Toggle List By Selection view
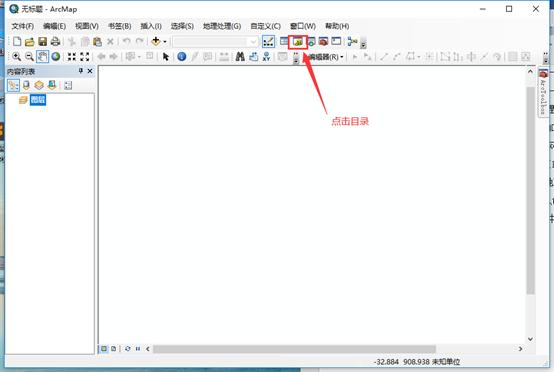This screenshot has width=554, height=372. pyautogui.click(x=52, y=85)
